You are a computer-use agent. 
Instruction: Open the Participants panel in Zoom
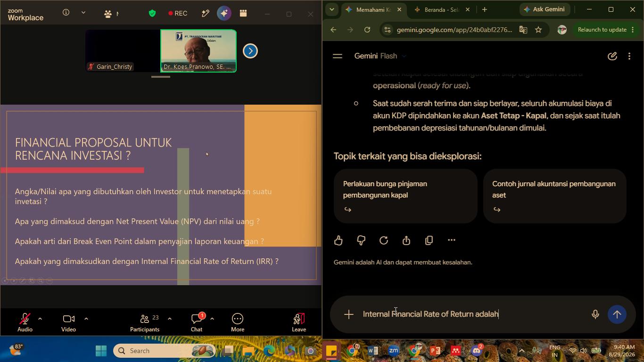coord(145,322)
